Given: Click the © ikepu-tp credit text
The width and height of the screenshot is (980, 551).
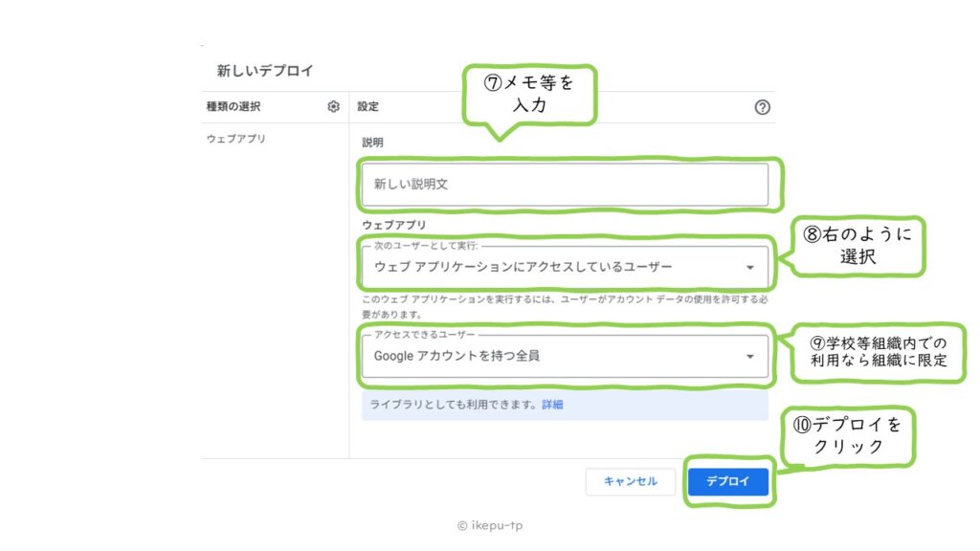Looking at the screenshot, I should pyautogui.click(x=490, y=525).
